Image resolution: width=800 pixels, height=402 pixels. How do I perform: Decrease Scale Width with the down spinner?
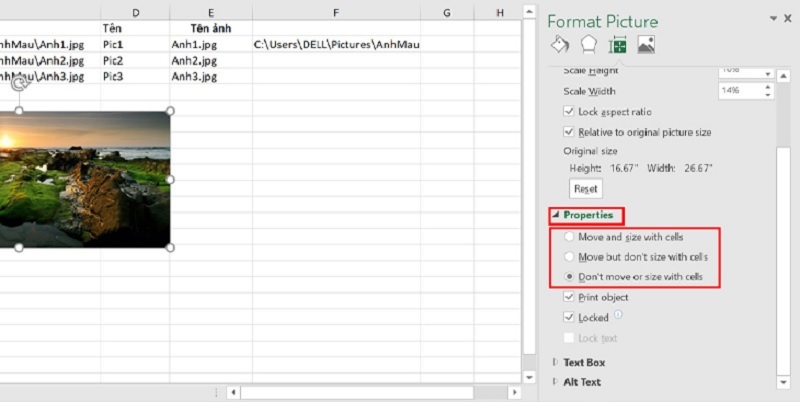pos(768,95)
